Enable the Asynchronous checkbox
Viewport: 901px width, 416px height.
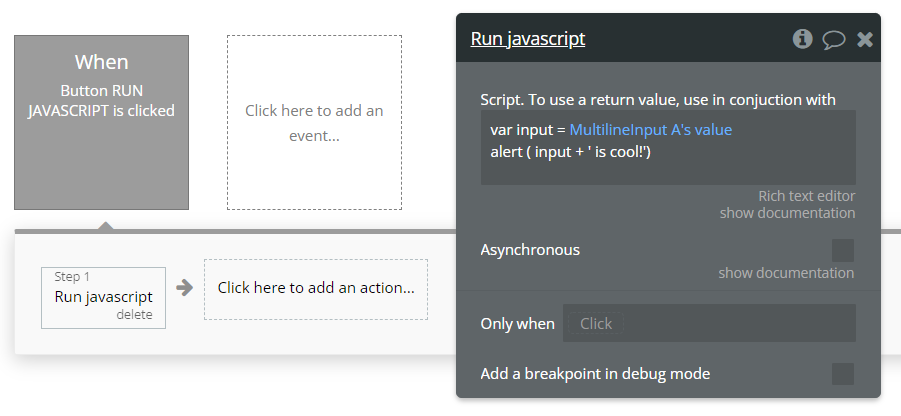click(x=843, y=250)
